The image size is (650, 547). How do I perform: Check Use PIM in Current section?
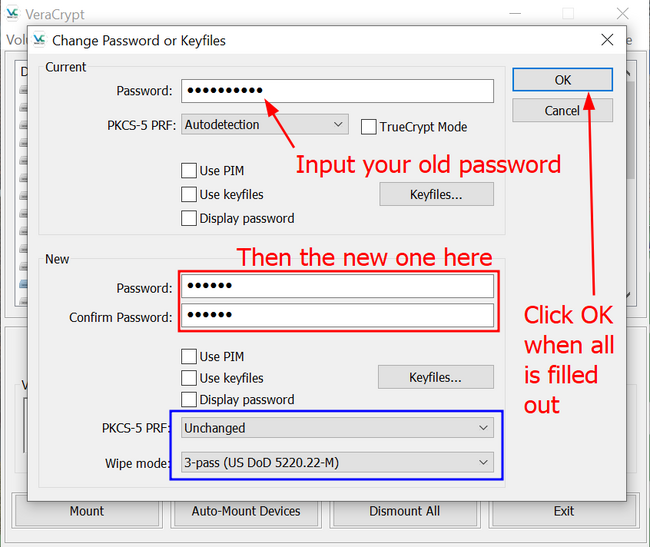click(189, 170)
